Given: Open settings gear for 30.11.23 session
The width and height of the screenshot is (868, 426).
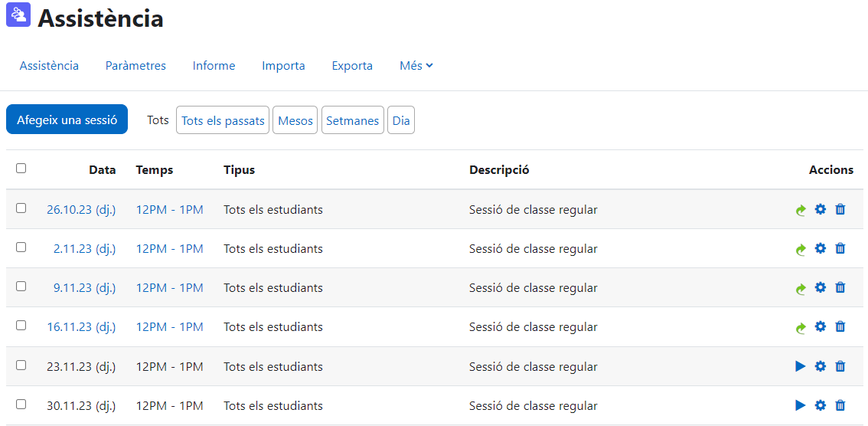Looking at the screenshot, I should pos(821,405).
